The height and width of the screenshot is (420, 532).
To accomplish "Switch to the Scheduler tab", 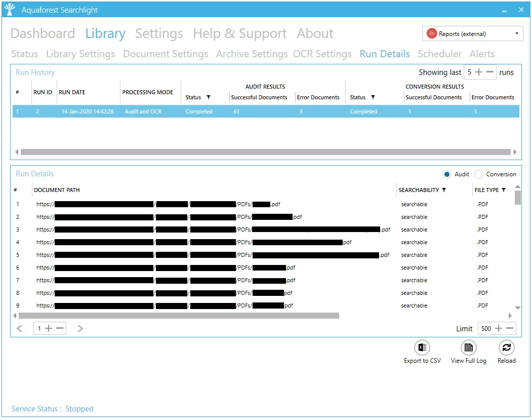I will (439, 54).
